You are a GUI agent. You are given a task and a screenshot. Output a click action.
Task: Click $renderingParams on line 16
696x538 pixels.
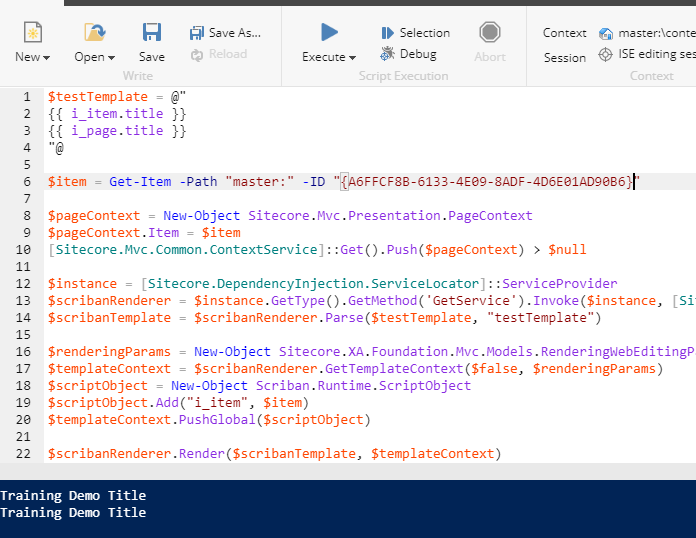(109, 352)
